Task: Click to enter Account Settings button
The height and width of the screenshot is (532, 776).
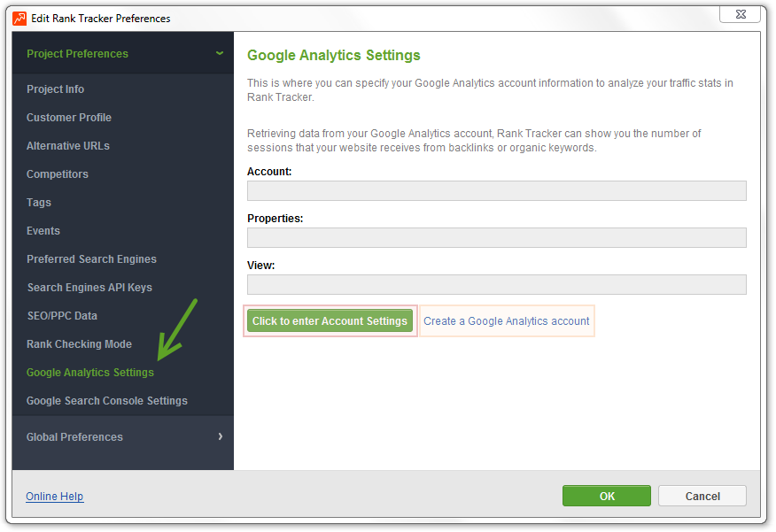Action: click(330, 320)
